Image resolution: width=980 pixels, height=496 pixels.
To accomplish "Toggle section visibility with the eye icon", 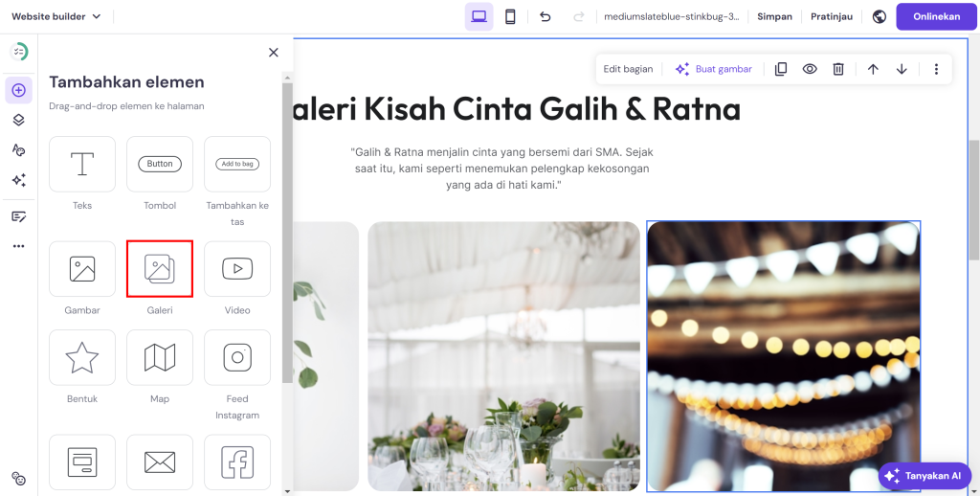I will [810, 69].
